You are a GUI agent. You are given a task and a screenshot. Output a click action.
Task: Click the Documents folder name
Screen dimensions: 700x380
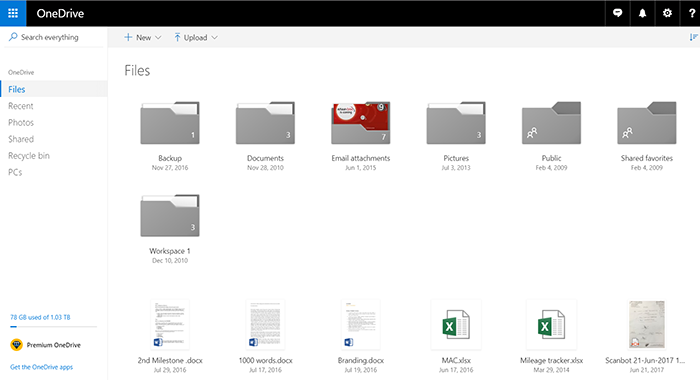pyautogui.click(x=265, y=158)
